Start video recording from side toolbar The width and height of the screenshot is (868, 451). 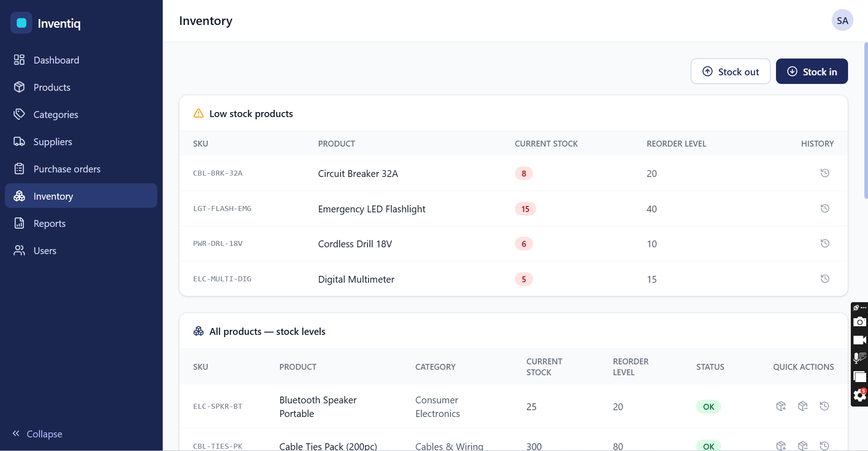point(859,340)
